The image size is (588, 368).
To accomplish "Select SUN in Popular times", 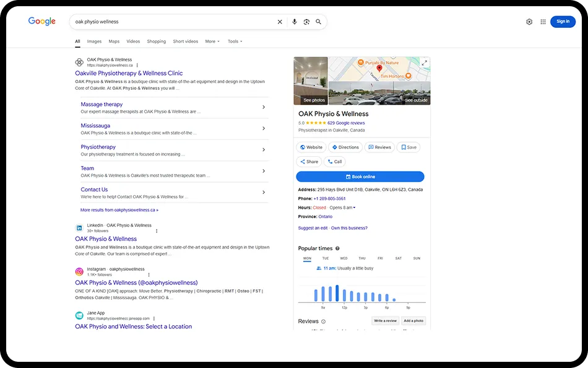I will point(417,258).
